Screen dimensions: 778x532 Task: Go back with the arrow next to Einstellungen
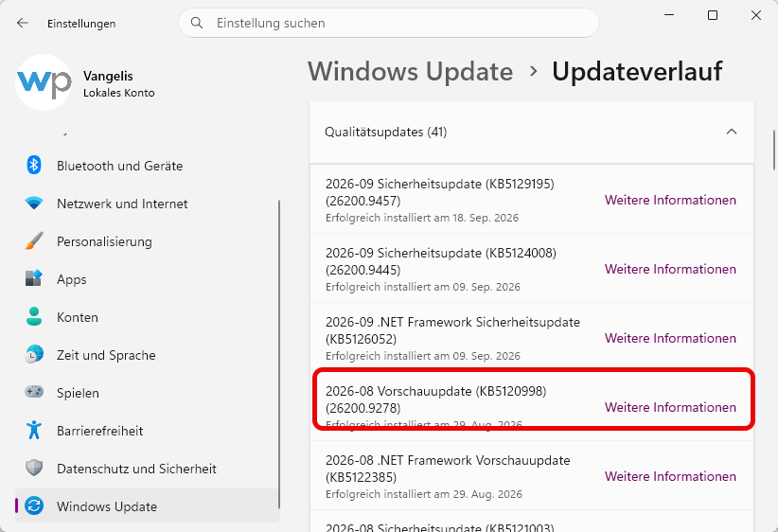(x=23, y=23)
